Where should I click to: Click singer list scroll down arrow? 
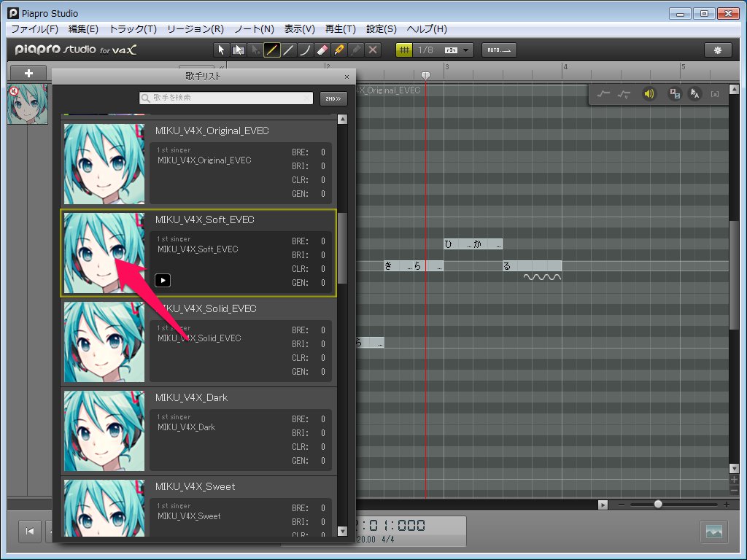point(342,531)
